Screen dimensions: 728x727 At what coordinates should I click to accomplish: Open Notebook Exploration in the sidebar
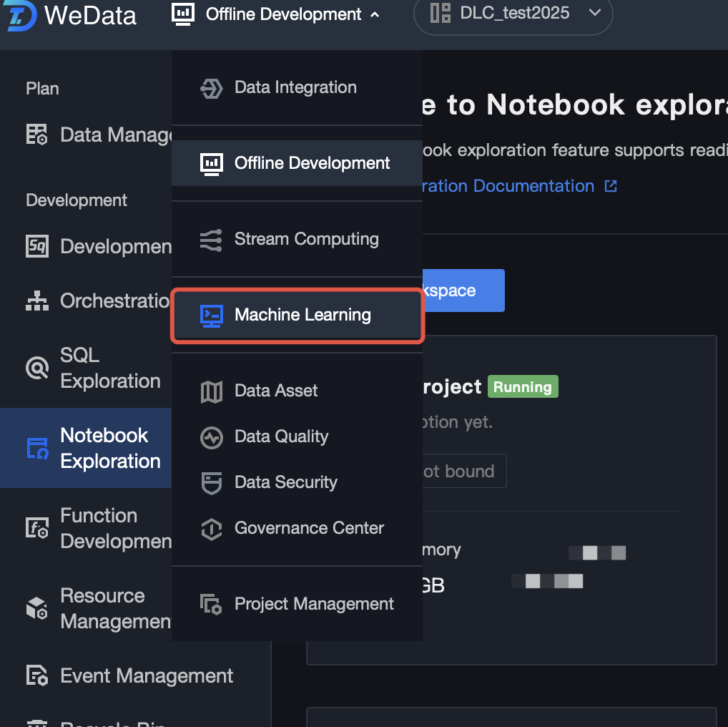pyautogui.click(x=110, y=448)
